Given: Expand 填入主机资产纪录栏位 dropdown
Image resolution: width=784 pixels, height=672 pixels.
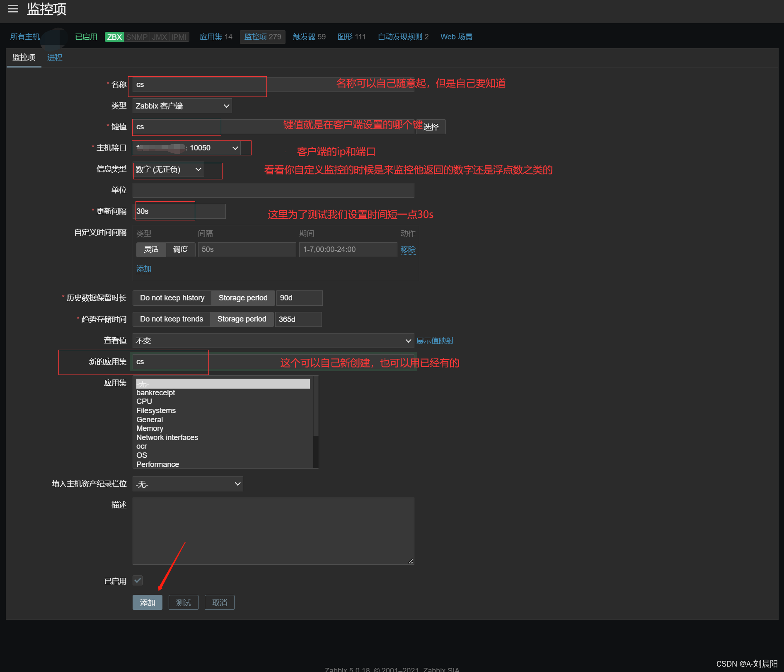Looking at the screenshot, I should (188, 484).
